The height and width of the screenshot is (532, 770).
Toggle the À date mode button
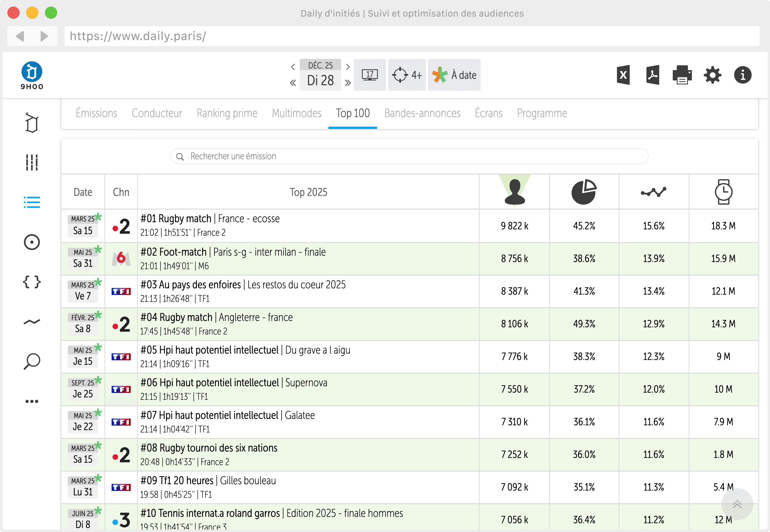(454, 75)
